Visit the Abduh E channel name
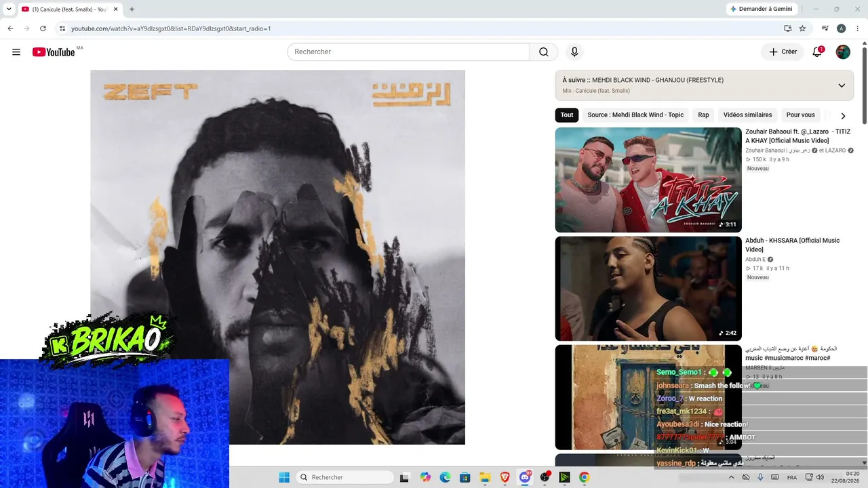This screenshot has width=868, height=488. click(x=755, y=260)
